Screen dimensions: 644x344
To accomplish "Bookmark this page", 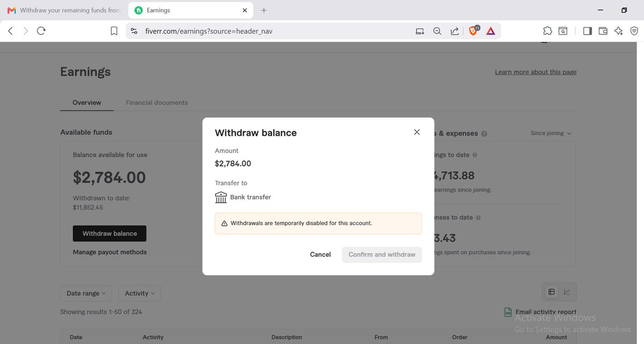I will tap(114, 31).
